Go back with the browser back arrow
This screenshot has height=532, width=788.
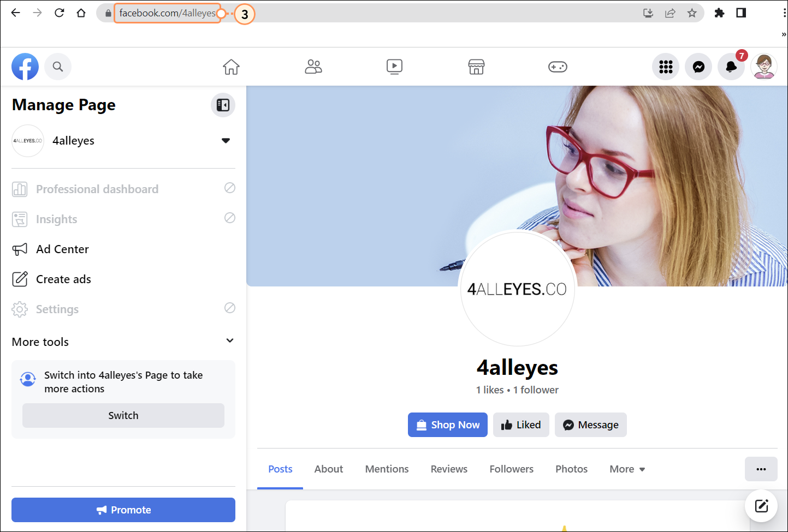[x=15, y=13]
